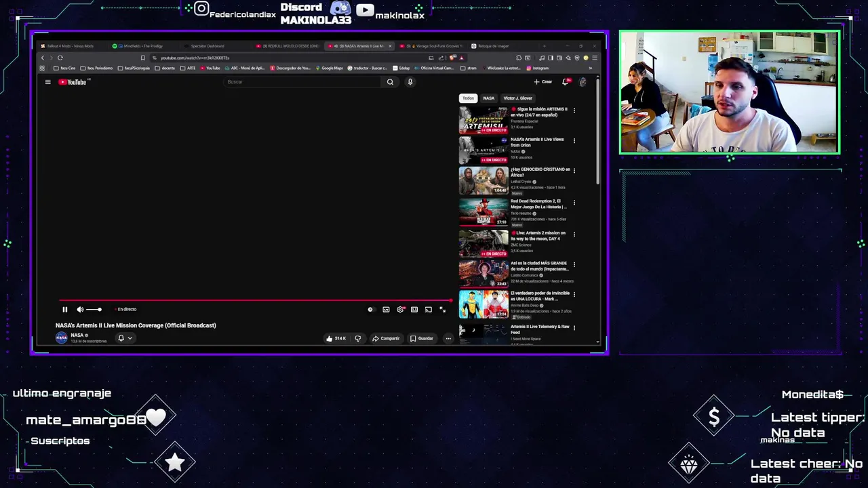Open NASA channel name link
This screenshot has width=868, height=488.
pyautogui.click(x=77, y=335)
